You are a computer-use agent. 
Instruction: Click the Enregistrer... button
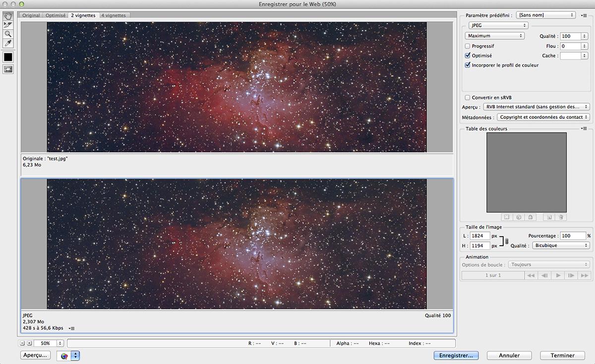click(x=456, y=355)
